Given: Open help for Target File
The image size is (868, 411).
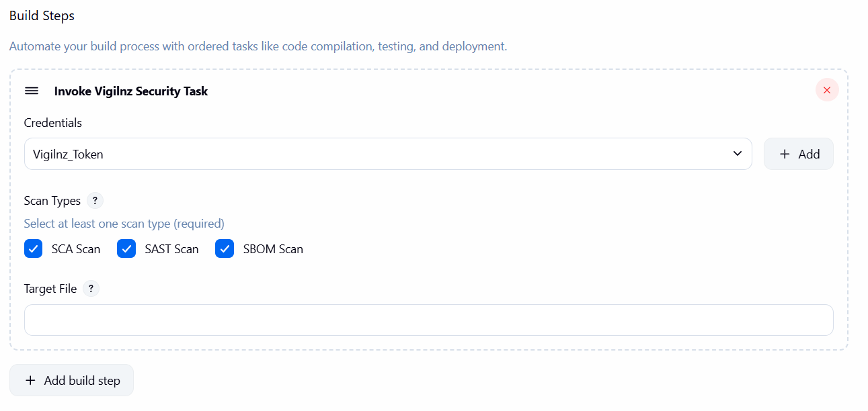Looking at the screenshot, I should pyautogui.click(x=91, y=289).
